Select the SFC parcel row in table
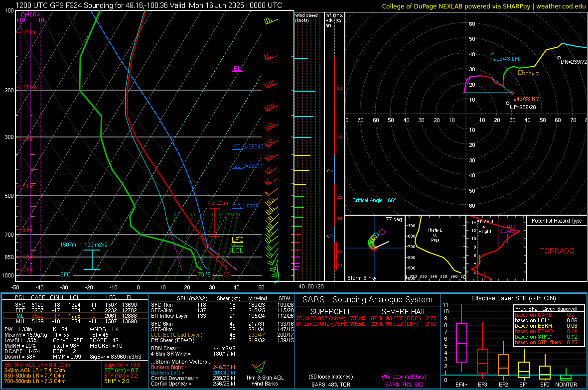This screenshot has height=390, width=588. pos(75,305)
